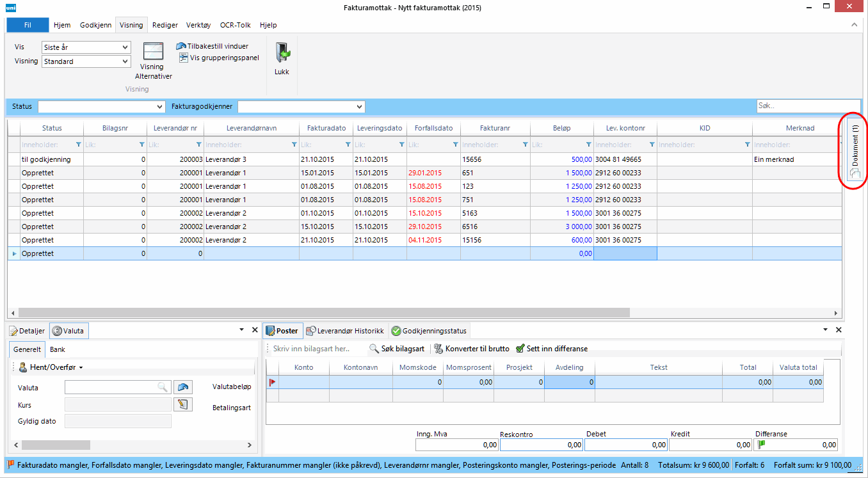Screen dimensions: 868x478
Task: Switch to the Leverandør Historikk tab
Action: pyautogui.click(x=345, y=331)
